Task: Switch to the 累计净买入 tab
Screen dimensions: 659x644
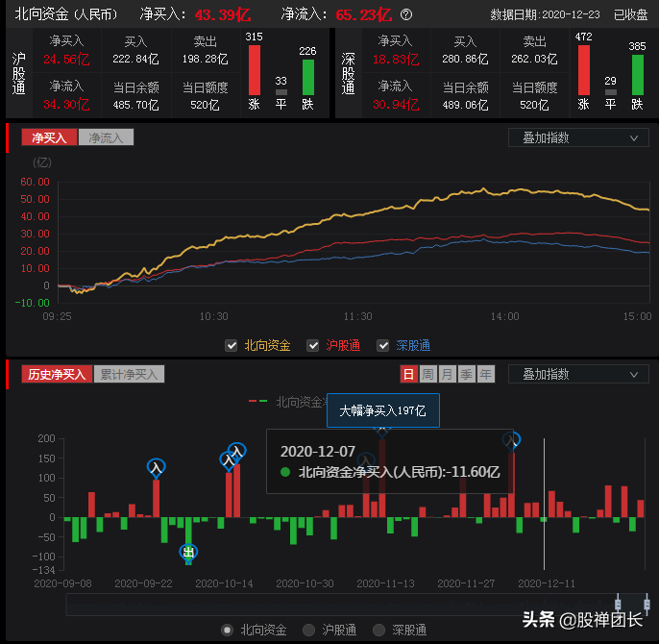Action: click(x=130, y=374)
